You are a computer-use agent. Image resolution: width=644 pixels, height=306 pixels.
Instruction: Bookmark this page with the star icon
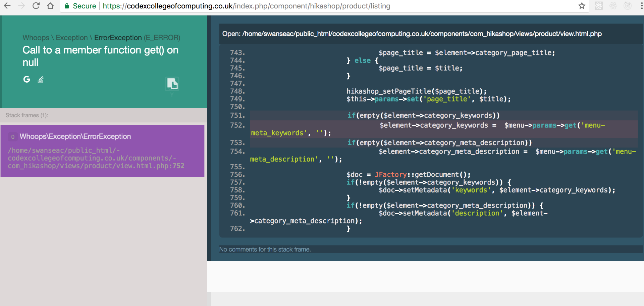click(x=582, y=6)
